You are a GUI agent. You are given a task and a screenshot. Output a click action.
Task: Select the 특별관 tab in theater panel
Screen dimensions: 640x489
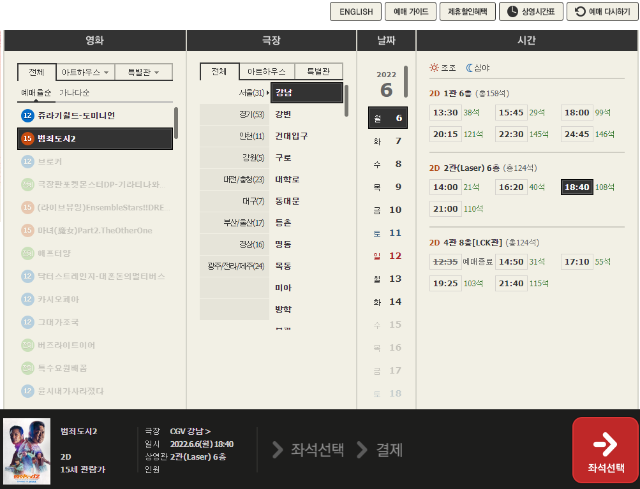coord(318,71)
